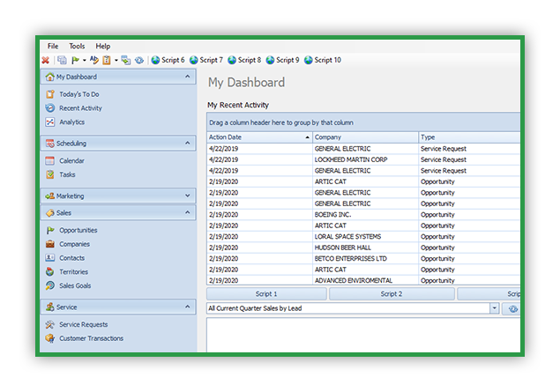Click the Scheduling header calendar icon

pos(49,143)
